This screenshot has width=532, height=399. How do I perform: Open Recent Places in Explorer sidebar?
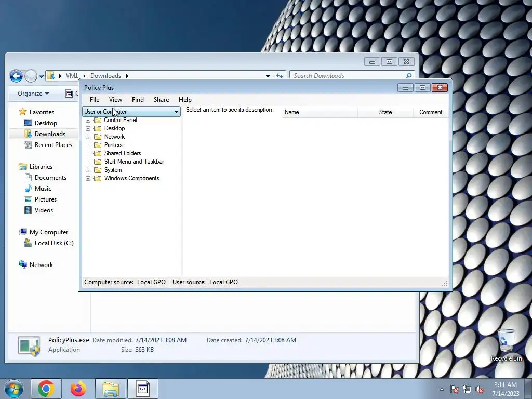tap(54, 144)
